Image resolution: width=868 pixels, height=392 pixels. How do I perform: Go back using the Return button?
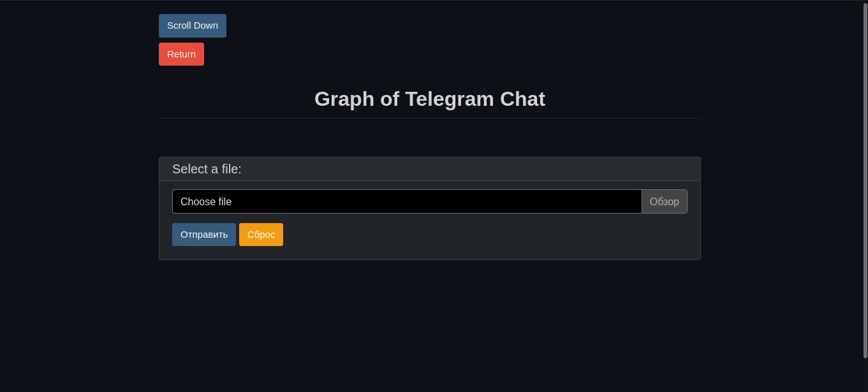[x=181, y=54]
